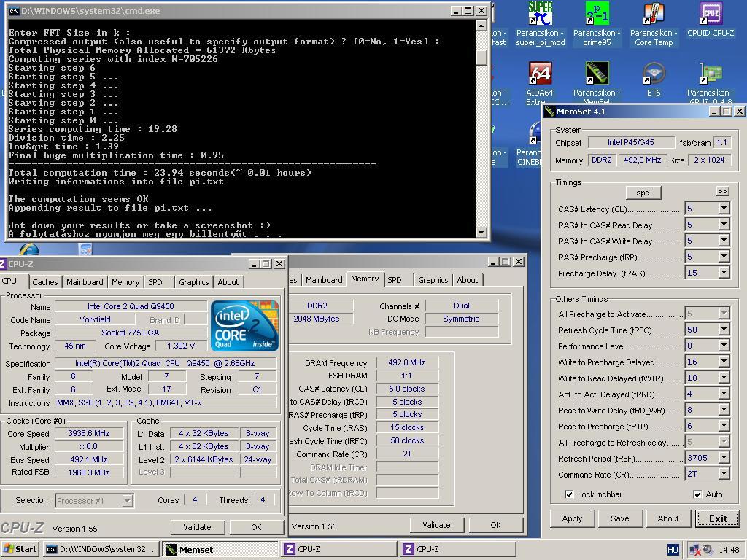The height and width of the screenshot is (560, 747).
Task: Click the network tray icon with red X
Action: (695, 550)
